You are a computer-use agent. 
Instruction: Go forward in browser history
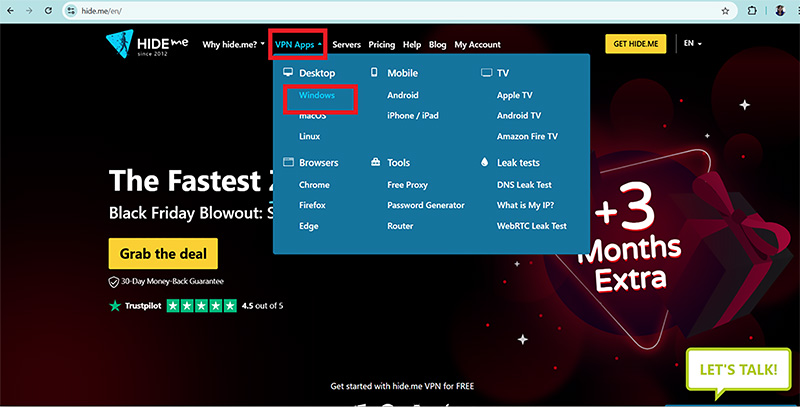point(29,10)
